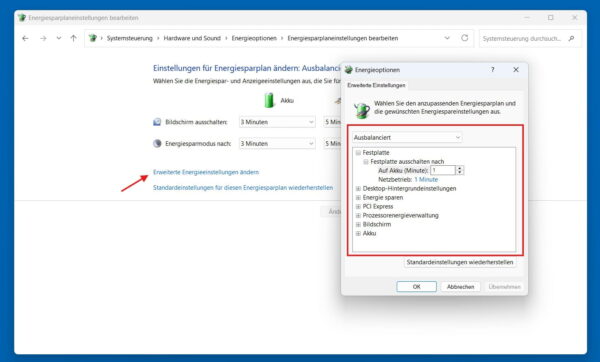Open the address bar history dropdown
Image resolution: width=600 pixels, height=362 pixels.
(x=447, y=38)
